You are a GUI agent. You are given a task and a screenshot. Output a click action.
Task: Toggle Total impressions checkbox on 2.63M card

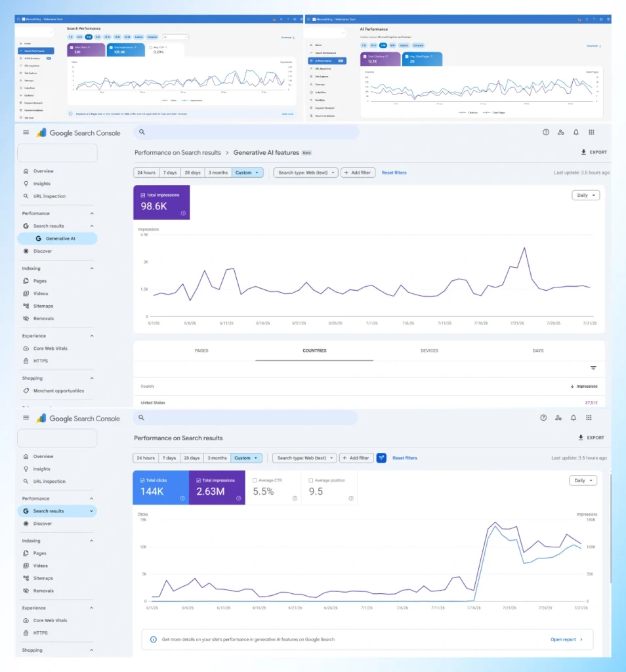tap(198, 480)
